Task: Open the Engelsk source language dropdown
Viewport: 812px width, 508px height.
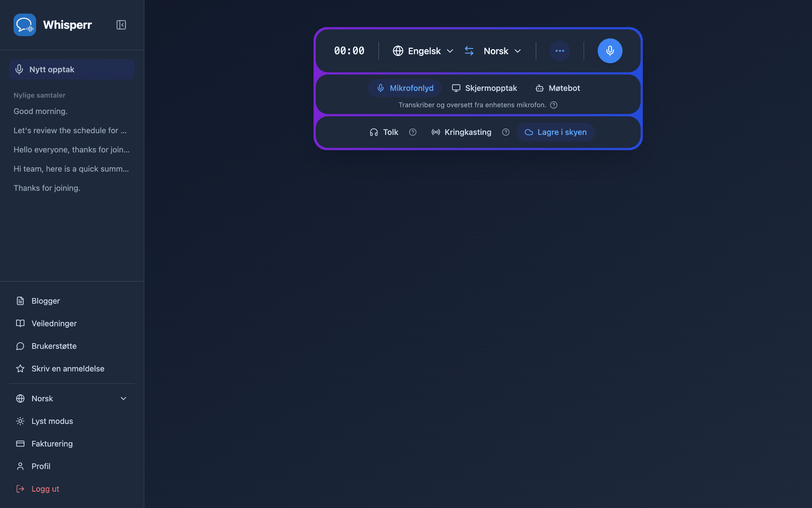Action: tap(423, 51)
